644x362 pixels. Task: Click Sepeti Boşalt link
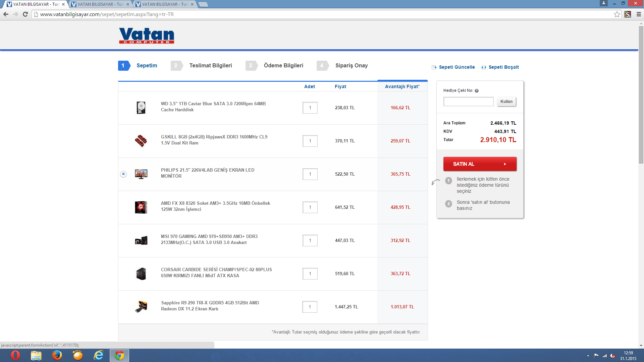[x=503, y=67]
